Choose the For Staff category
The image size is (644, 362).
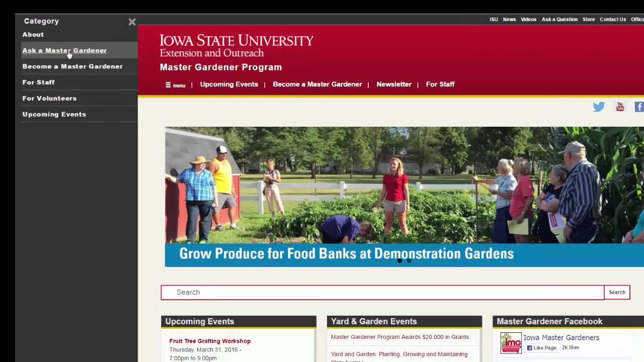click(39, 82)
